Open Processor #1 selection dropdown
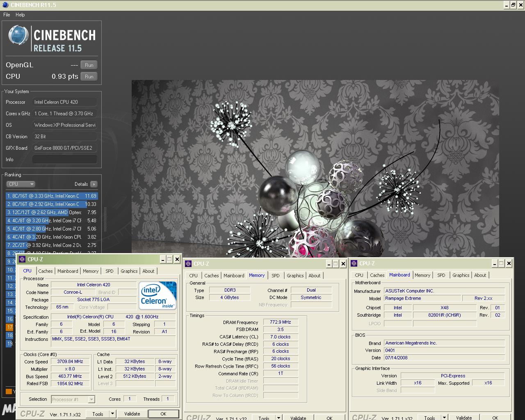525x420 pixels. [x=73, y=399]
